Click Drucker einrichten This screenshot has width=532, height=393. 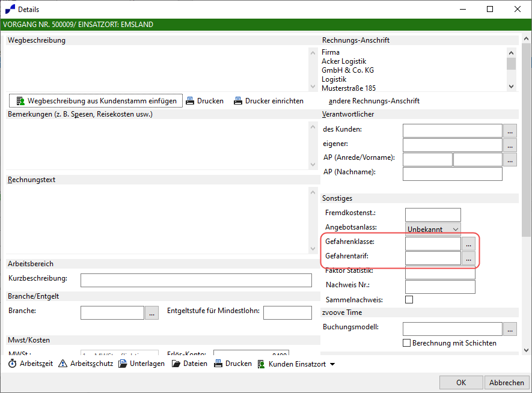[269, 101]
